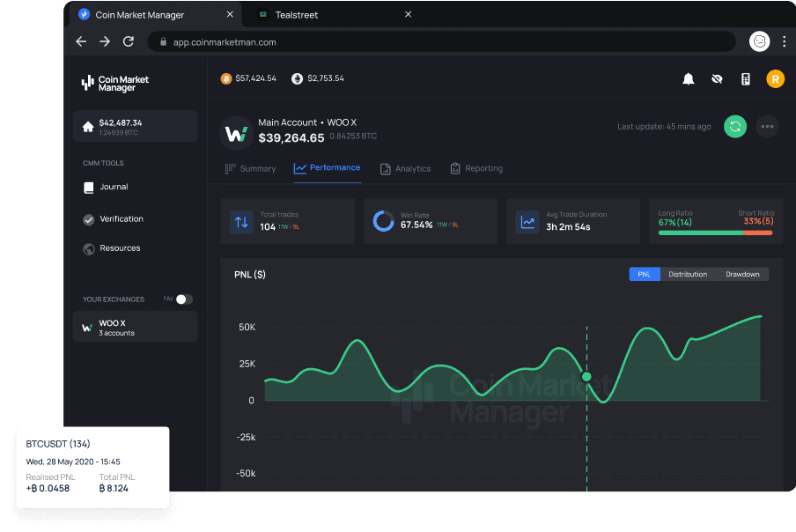Toggle hide balances eye icon
The width and height of the screenshot is (796, 532).
717,78
